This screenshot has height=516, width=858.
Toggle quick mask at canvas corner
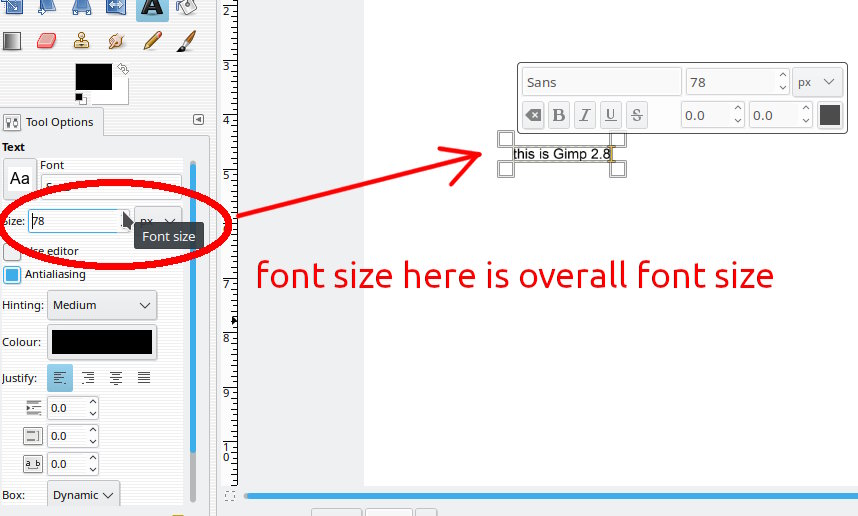coord(230,496)
